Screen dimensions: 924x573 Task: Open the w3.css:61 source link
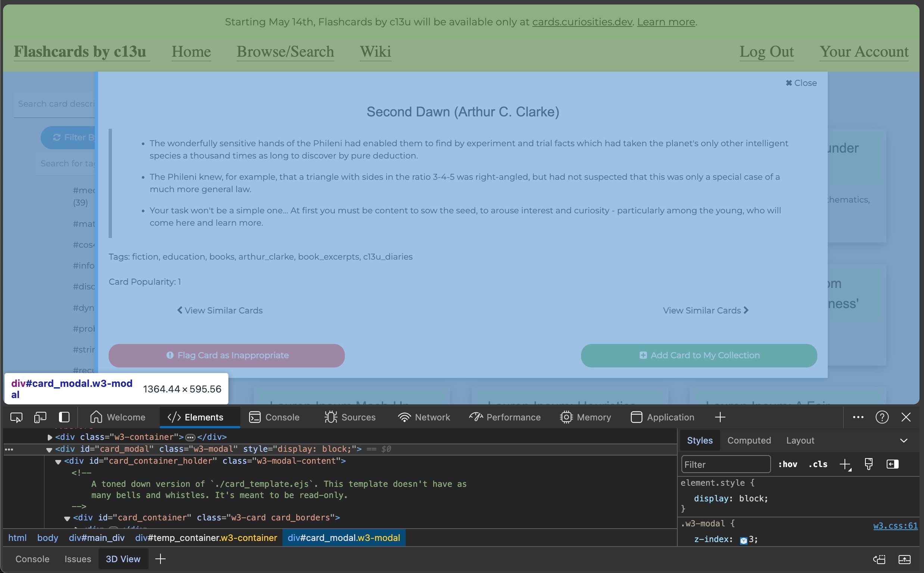[x=895, y=526]
